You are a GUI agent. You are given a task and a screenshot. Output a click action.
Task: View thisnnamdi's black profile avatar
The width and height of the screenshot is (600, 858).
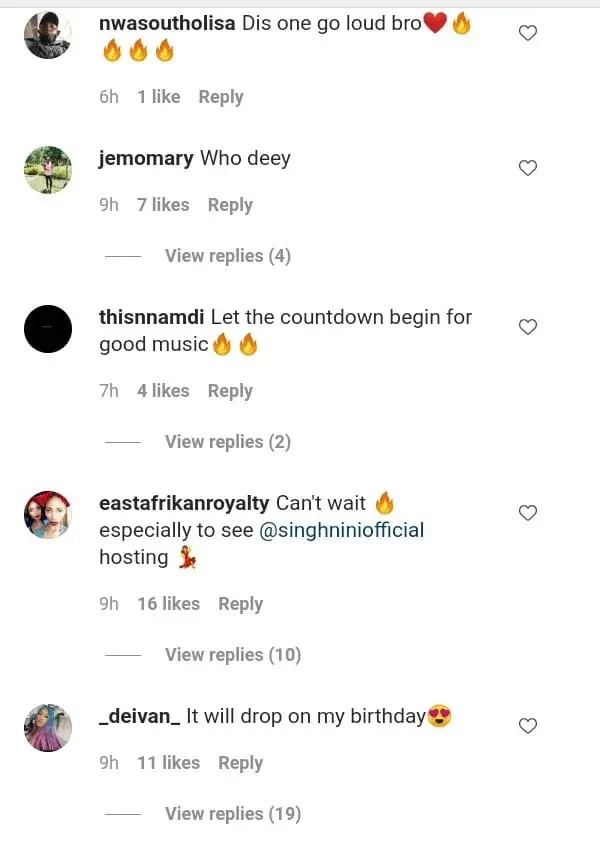point(48,328)
